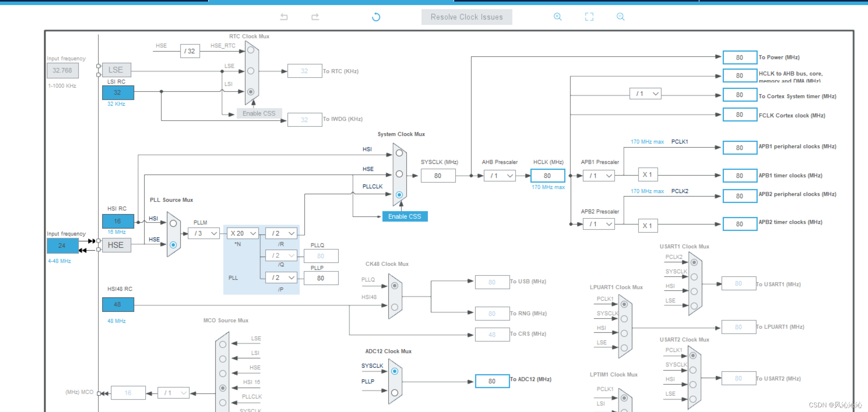Click the HCLK (MHz) value field

548,176
